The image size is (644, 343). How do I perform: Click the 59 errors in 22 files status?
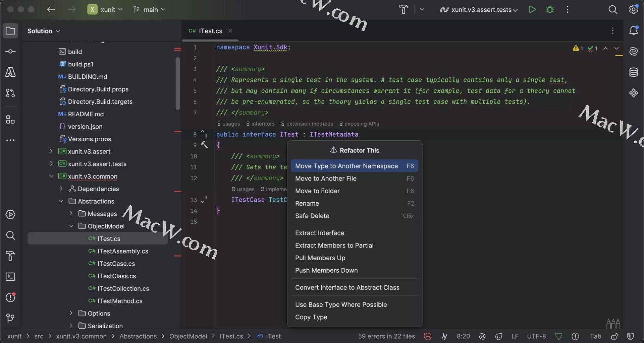(386, 336)
